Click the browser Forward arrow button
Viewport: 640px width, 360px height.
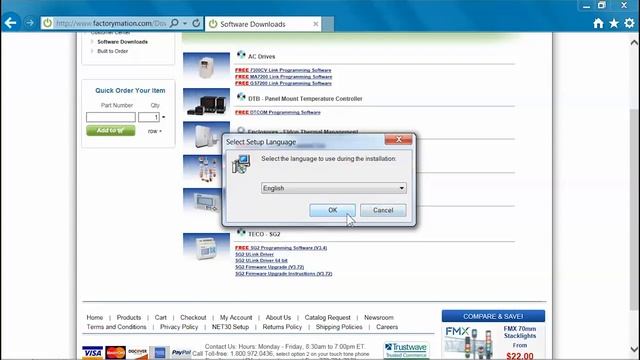(x=29, y=23)
